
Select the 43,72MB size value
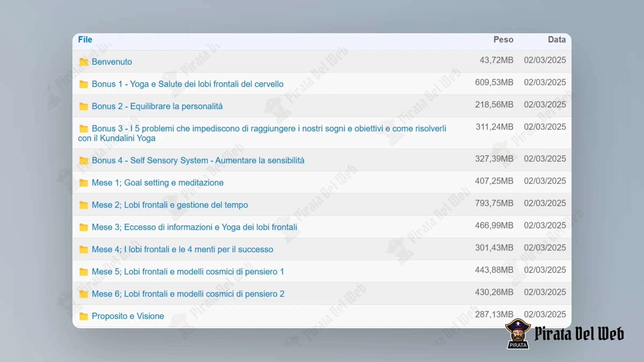(x=496, y=60)
